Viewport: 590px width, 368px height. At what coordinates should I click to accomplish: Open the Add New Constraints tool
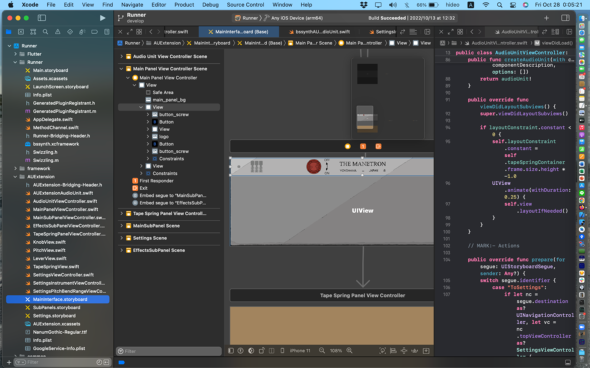coord(404,351)
